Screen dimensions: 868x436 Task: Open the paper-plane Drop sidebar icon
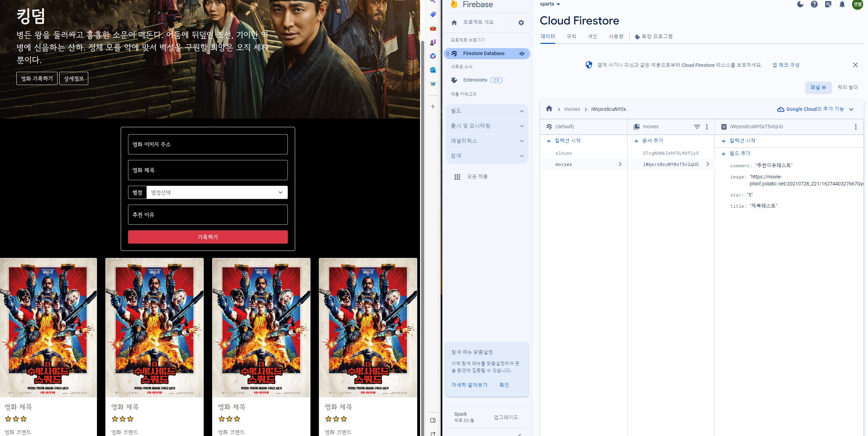433,84
